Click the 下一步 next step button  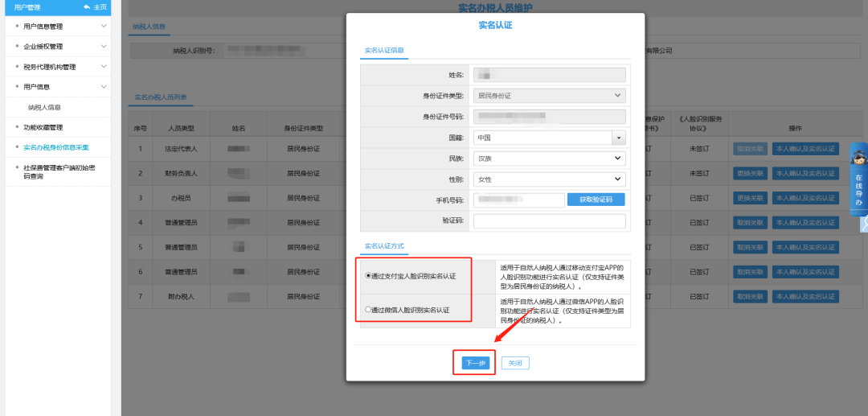tap(475, 363)
